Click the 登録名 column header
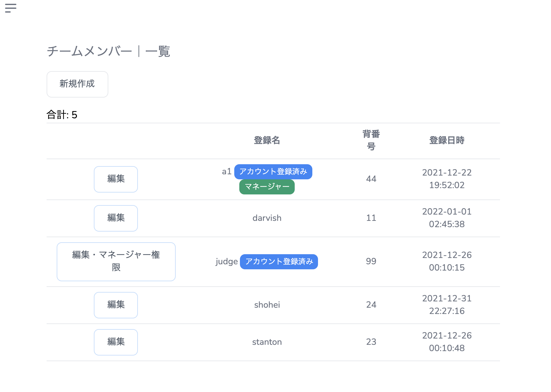 click(x=267, y=140)
